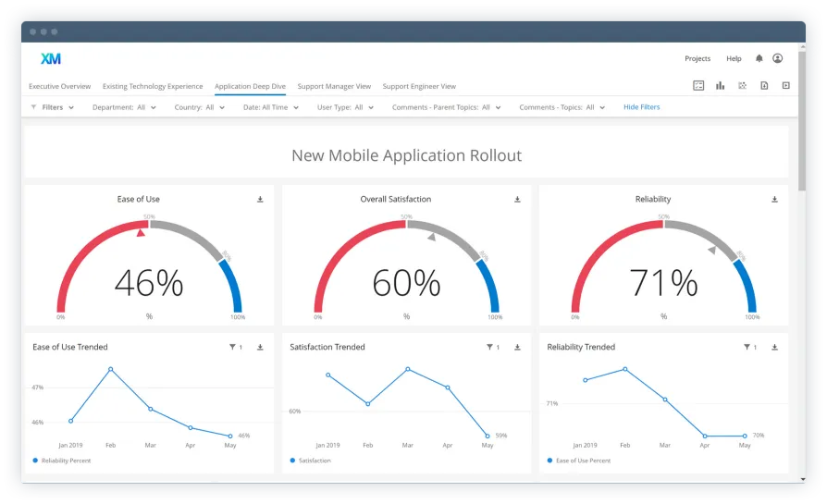This screenshot has width=827, height=504.
Task: Click the play presentation icon
Action: tap(785, 86)
